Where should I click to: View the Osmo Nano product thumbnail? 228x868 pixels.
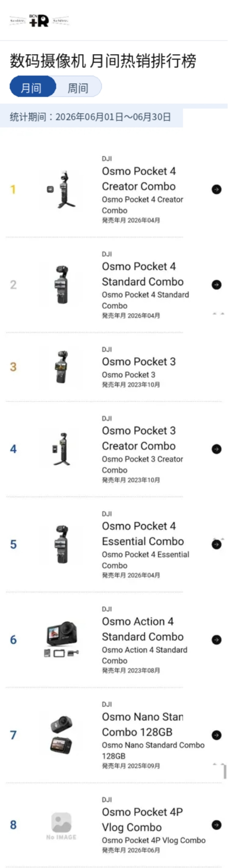[61, 735]
